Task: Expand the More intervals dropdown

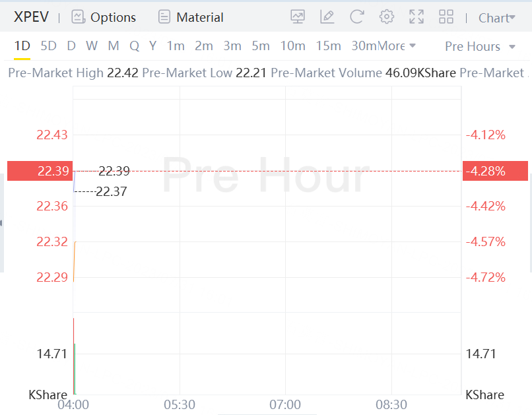Action: [x=397, y=46]
